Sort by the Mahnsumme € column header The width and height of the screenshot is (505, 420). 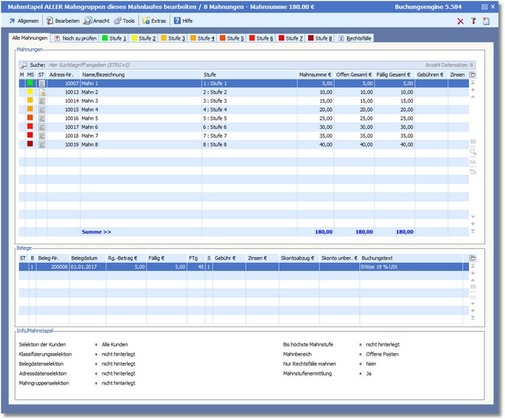(x=316, y=74)
